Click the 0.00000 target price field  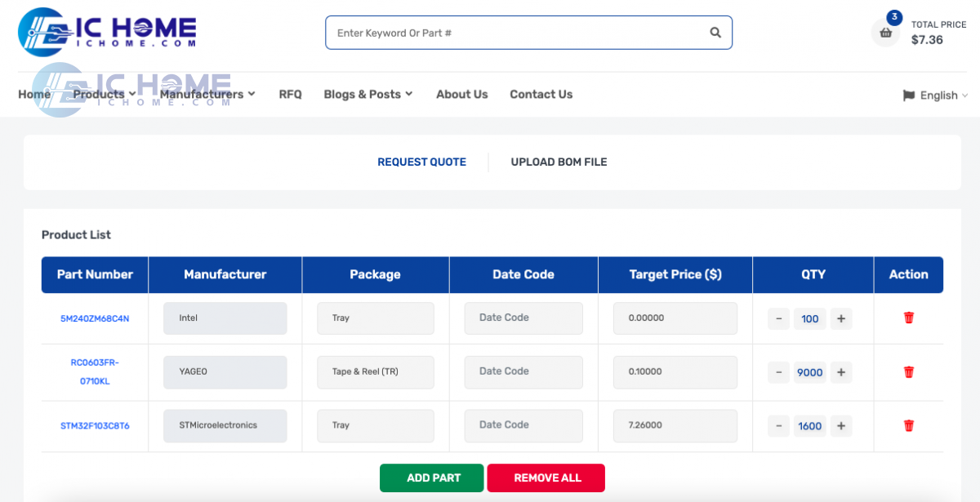(675, 318)
